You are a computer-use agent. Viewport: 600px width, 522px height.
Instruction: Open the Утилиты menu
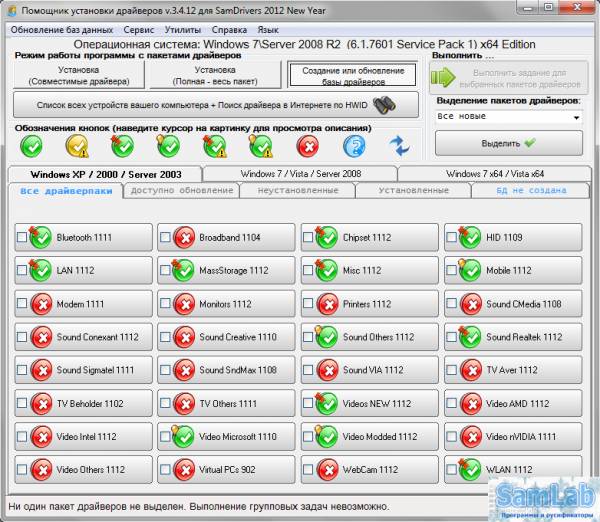(183, 30)
